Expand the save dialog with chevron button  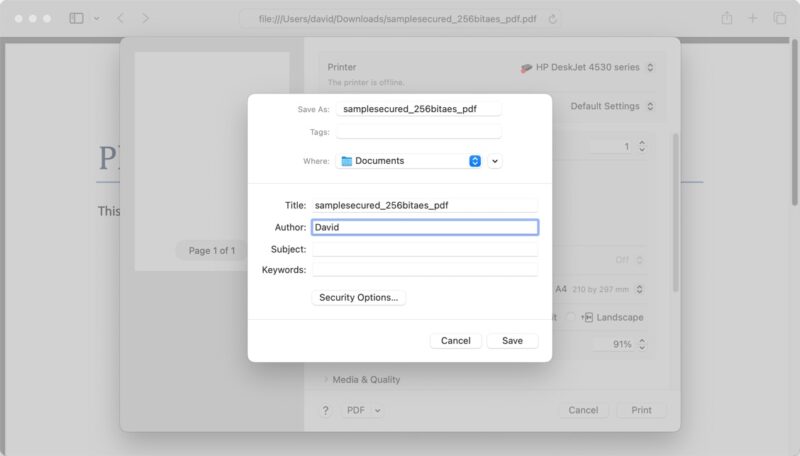click(x=494, y=161)
